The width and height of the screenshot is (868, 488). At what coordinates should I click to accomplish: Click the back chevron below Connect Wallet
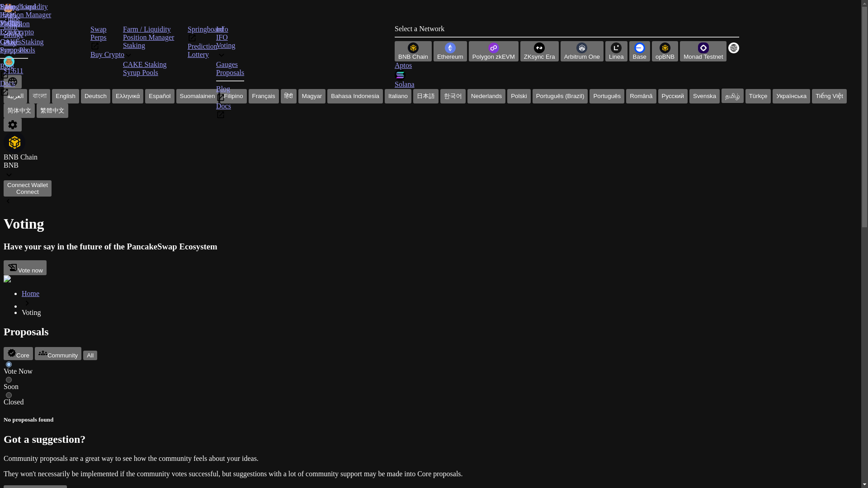(x=8, y=202)
